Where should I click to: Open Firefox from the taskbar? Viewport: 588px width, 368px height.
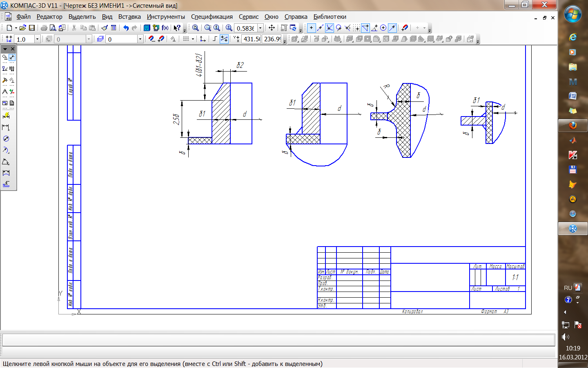tap(572, 125)
